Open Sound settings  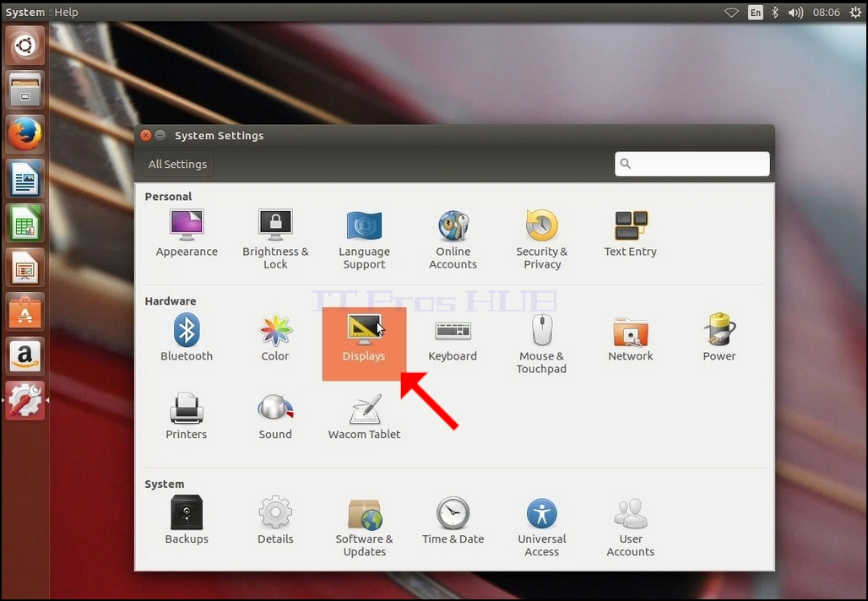coord(275,416)
